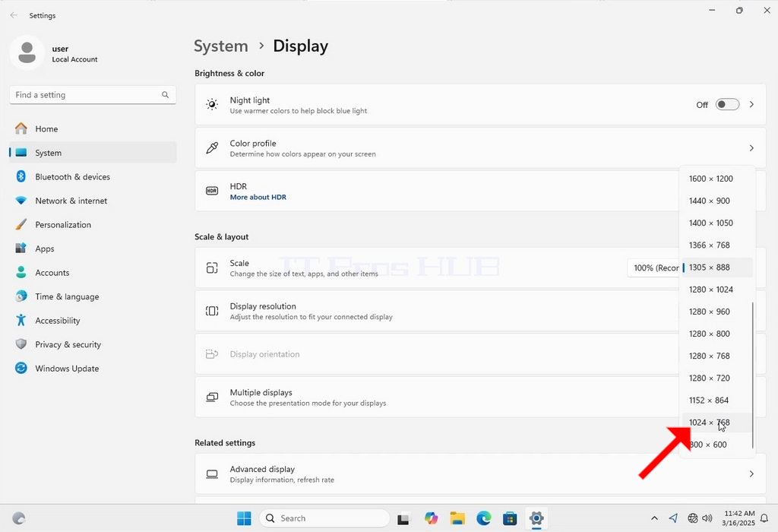The width and height of the screenshot is (778, 532).
Task: Expand Night light settings chevron
Action: (751, 105)
